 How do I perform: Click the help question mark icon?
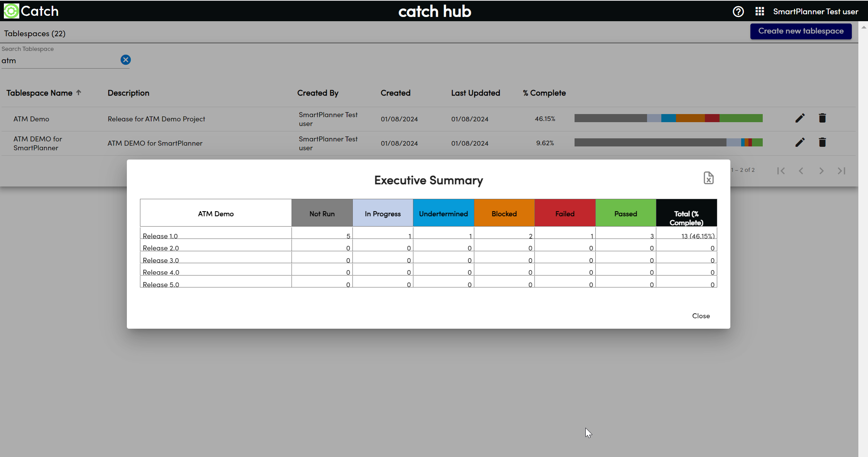[x=738, y=12]
